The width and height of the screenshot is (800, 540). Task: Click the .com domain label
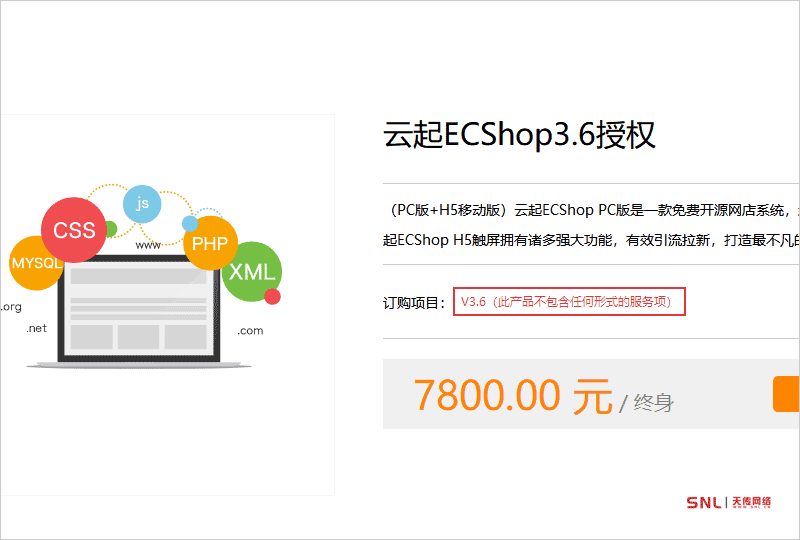pyautogui.click(x=250, y=331)
